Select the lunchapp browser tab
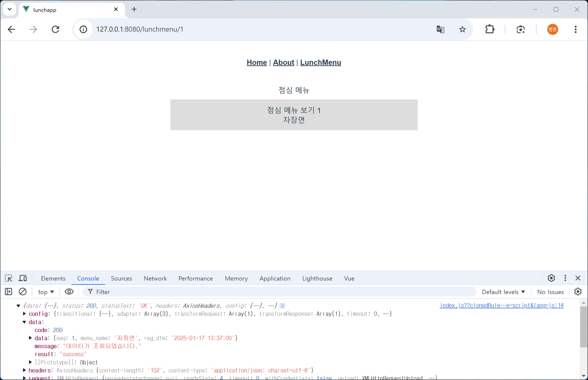The height and width of the screenshot is (380, 588). coord(72,10)
